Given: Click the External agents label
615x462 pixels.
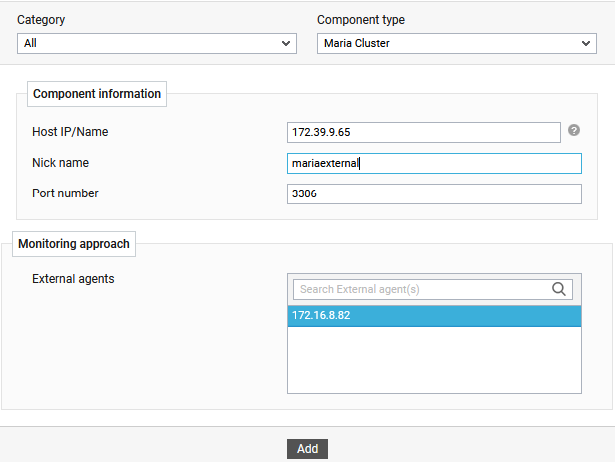Looking at the screenshot, I should click(73, 279).
